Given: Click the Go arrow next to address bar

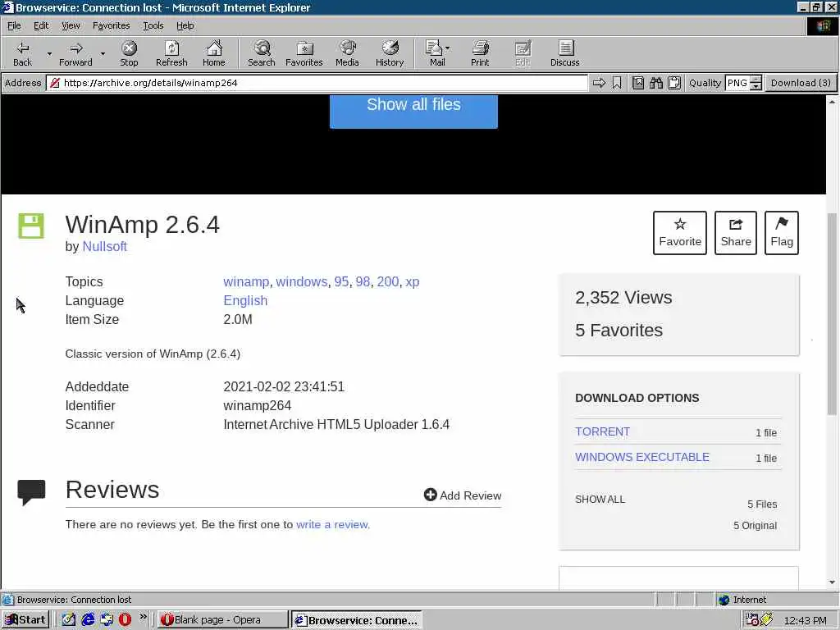Looking at the screenshot, I should point(599,83).
